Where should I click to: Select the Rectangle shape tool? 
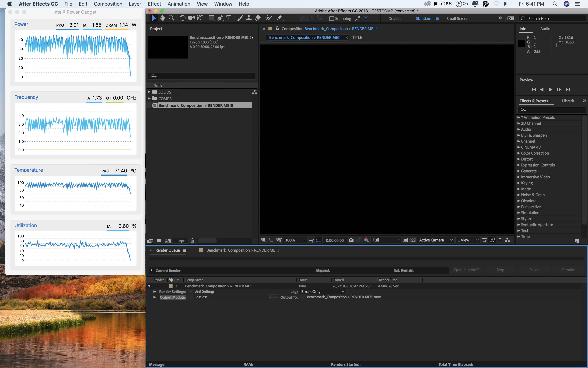point(211,18)
